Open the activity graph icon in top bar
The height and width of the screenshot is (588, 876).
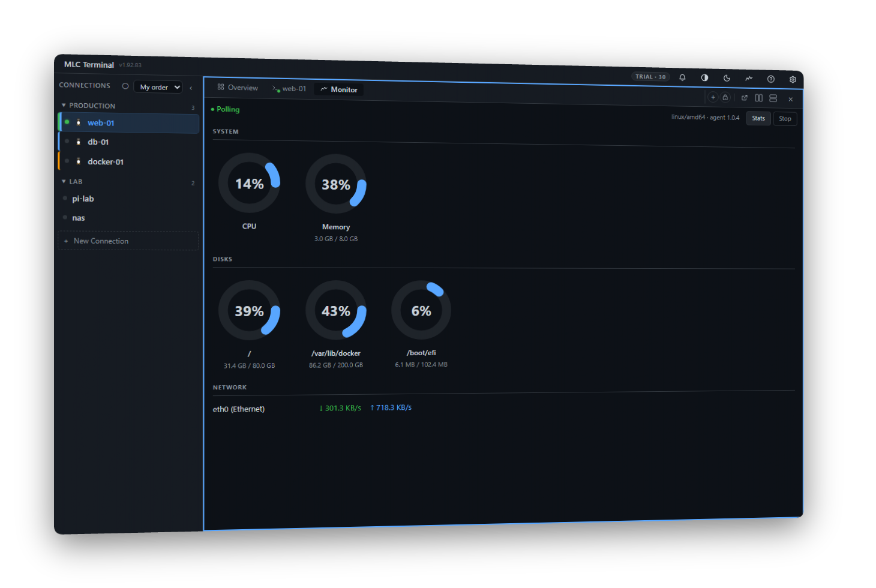pos(749,79)
